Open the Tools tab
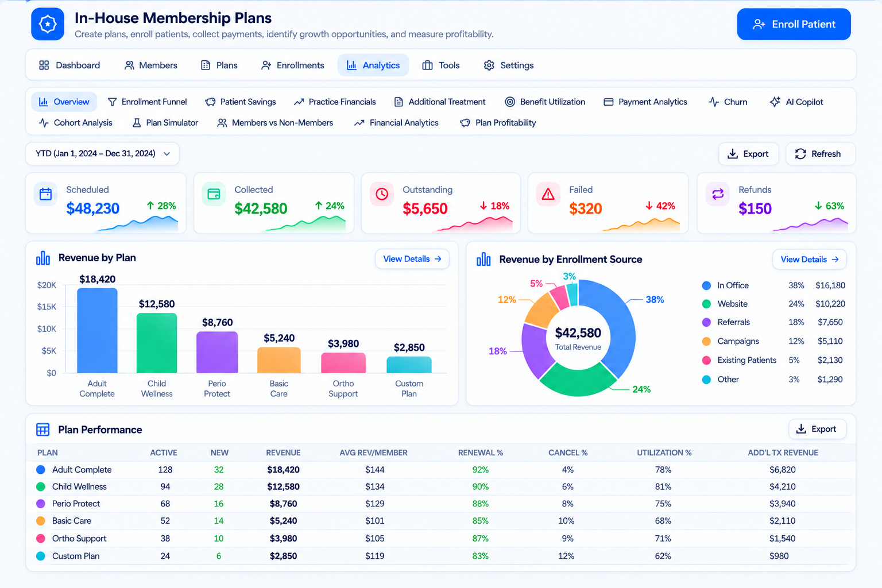 (441, 65)
